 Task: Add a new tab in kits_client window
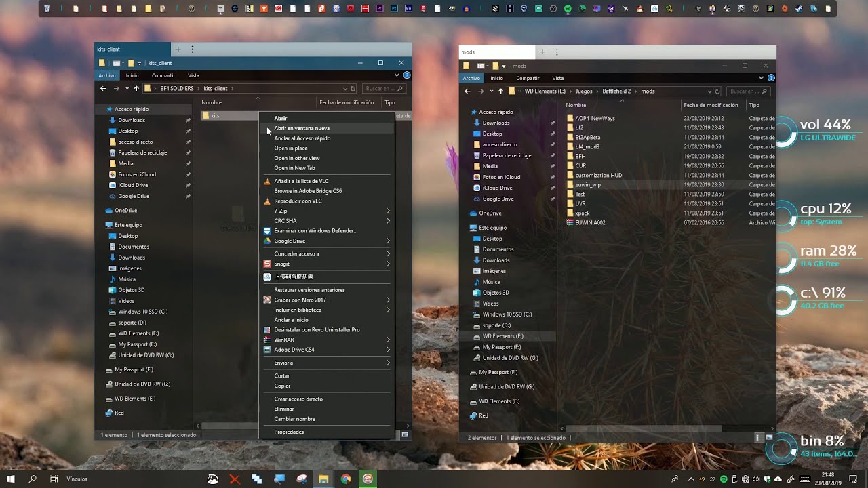[x=178, y=49]
